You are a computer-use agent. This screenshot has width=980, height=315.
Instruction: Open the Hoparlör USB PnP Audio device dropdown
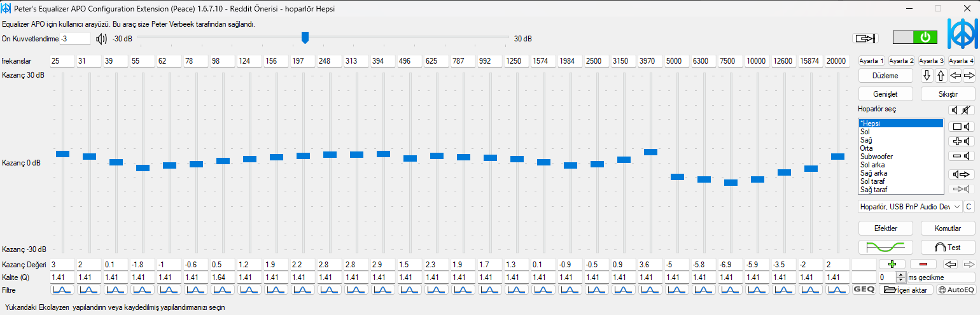(x=909, y=207)
